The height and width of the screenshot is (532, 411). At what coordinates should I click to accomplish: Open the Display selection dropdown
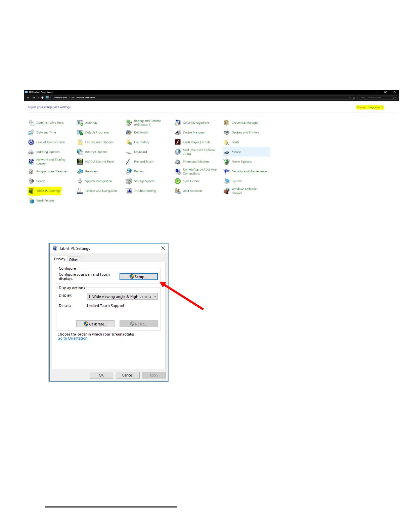[x=122, y=297]
